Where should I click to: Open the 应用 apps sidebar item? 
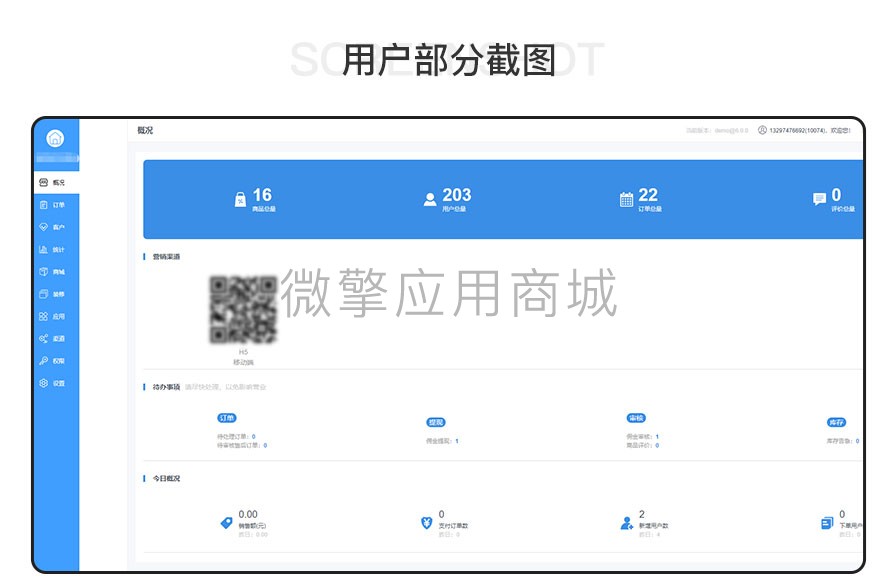[x=56, y=316]
